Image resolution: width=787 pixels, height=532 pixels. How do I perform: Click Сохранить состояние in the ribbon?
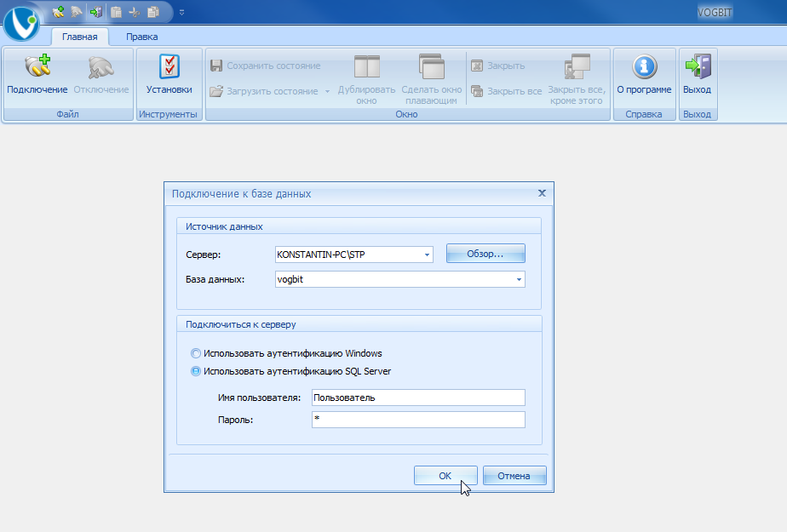click(x=266, y=66)
